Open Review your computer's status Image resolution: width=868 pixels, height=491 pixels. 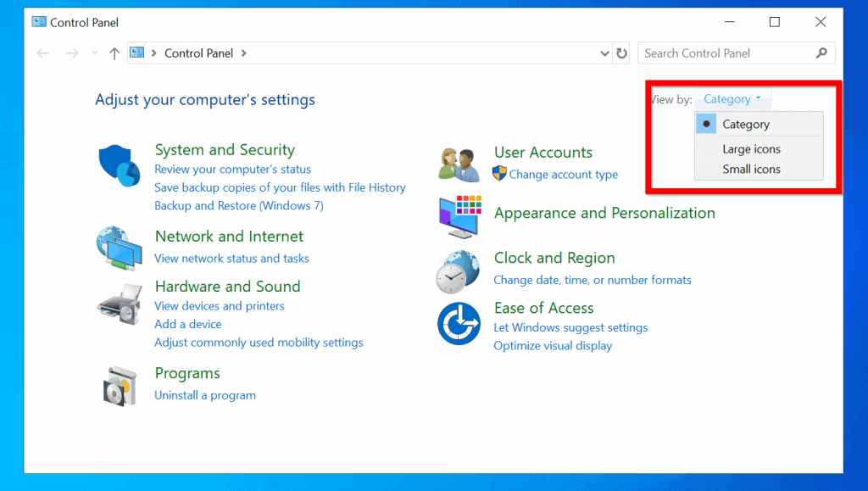pos(232,170)
